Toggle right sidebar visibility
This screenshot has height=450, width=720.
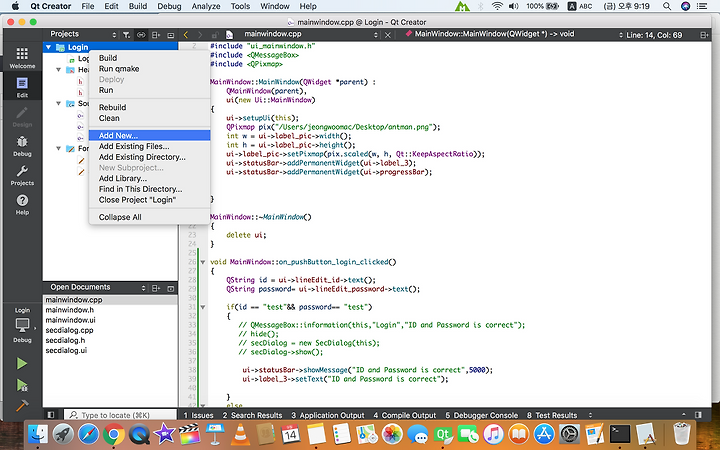pyautogui.click(x=698, y=415)
